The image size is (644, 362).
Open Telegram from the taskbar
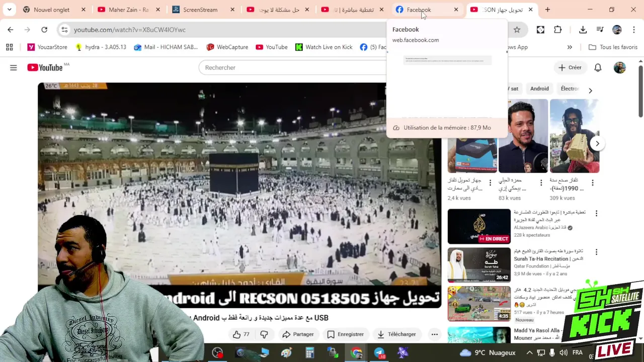(379, 353)
